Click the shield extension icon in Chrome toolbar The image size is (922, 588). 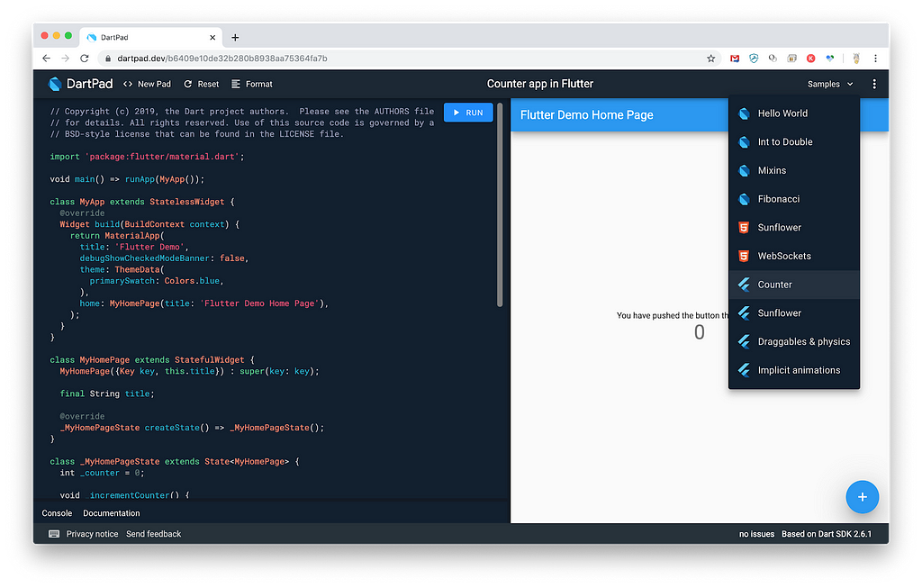[x=754, y=59]
